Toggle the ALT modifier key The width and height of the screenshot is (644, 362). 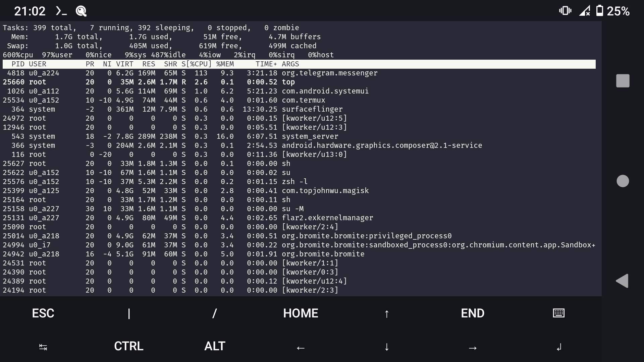coord(214,346)
